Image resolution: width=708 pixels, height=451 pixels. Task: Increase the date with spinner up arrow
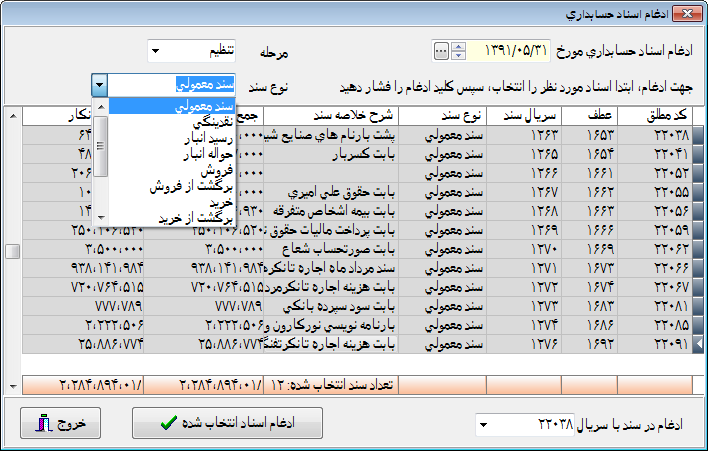[x=458, y=46]
